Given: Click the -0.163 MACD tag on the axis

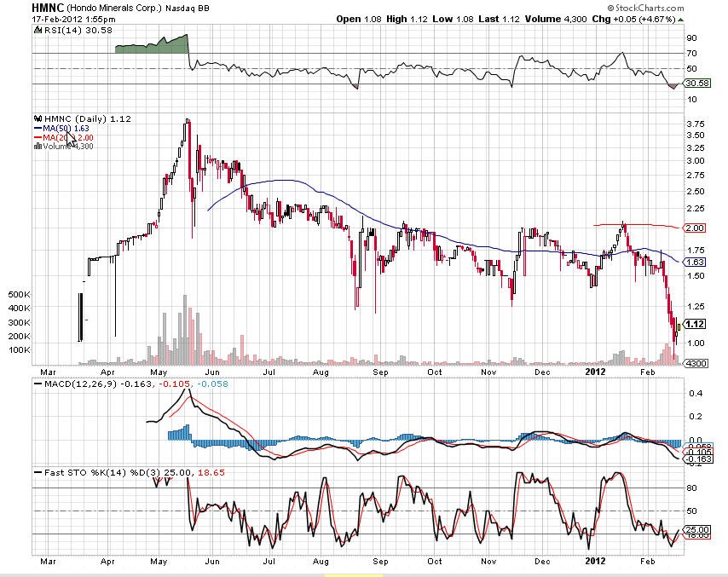Looking at the screenshot, I should click(x=698, y=459).
